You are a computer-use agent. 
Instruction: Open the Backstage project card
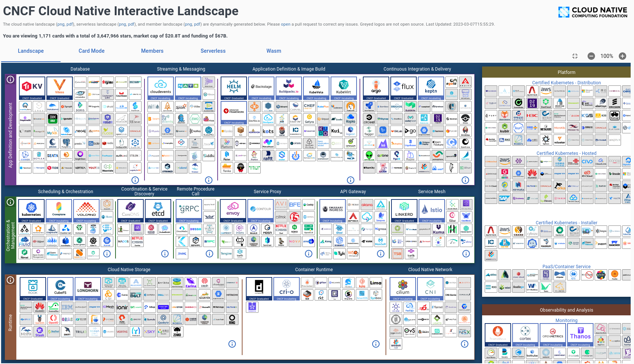pos(261,88)
